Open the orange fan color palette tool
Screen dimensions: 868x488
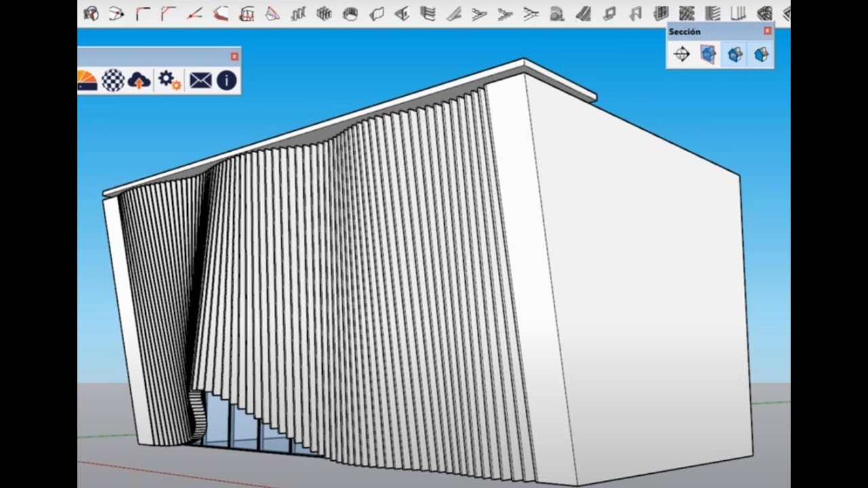88,81
